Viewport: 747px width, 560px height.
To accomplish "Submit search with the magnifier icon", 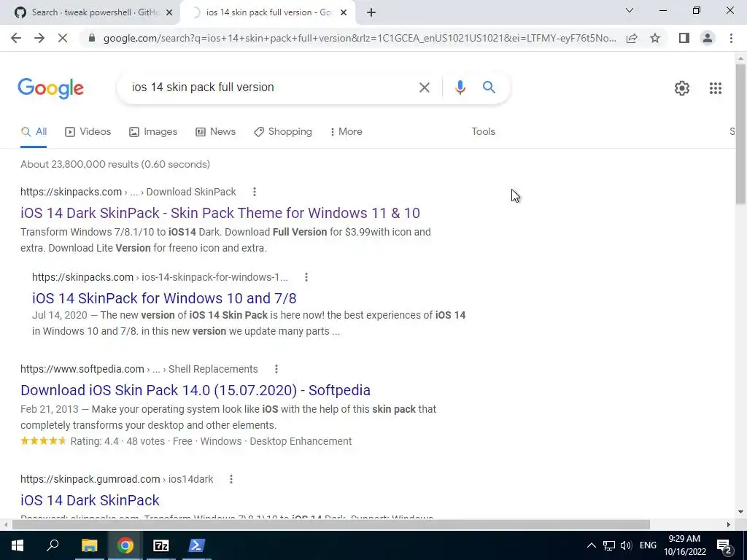I will (489, 87).
